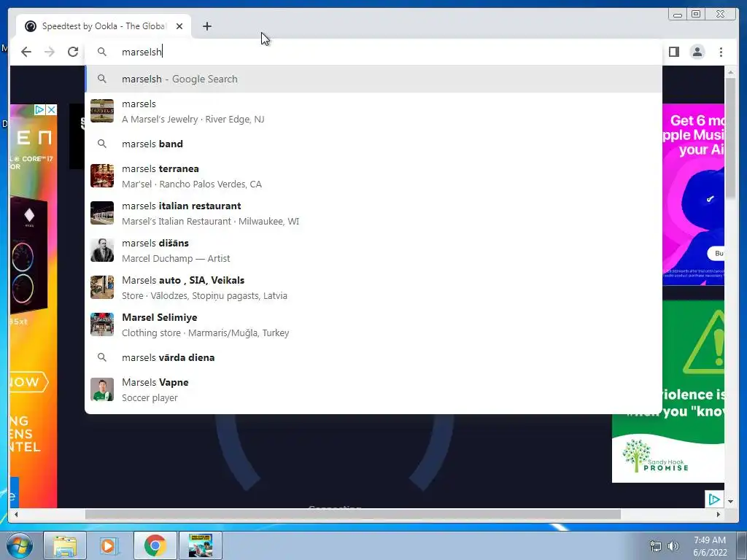Click the Apple Music pink ad banner

click(693, 194)
